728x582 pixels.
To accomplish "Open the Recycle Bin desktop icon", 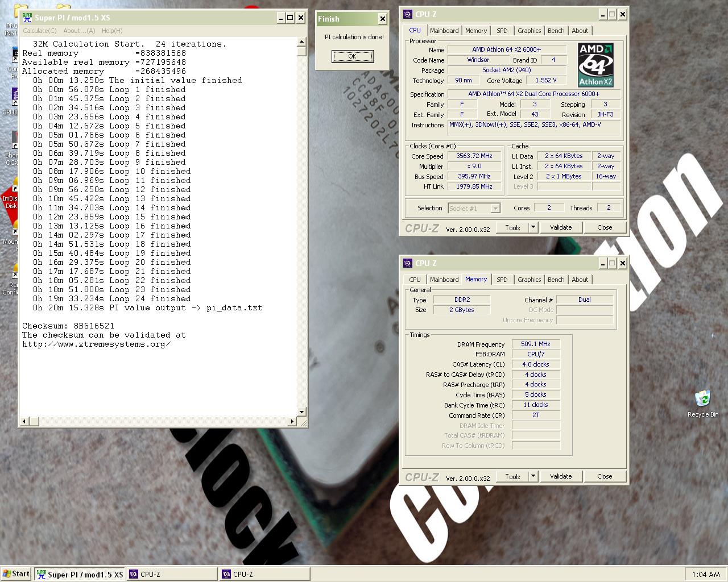I will click(x=703, y=404).
